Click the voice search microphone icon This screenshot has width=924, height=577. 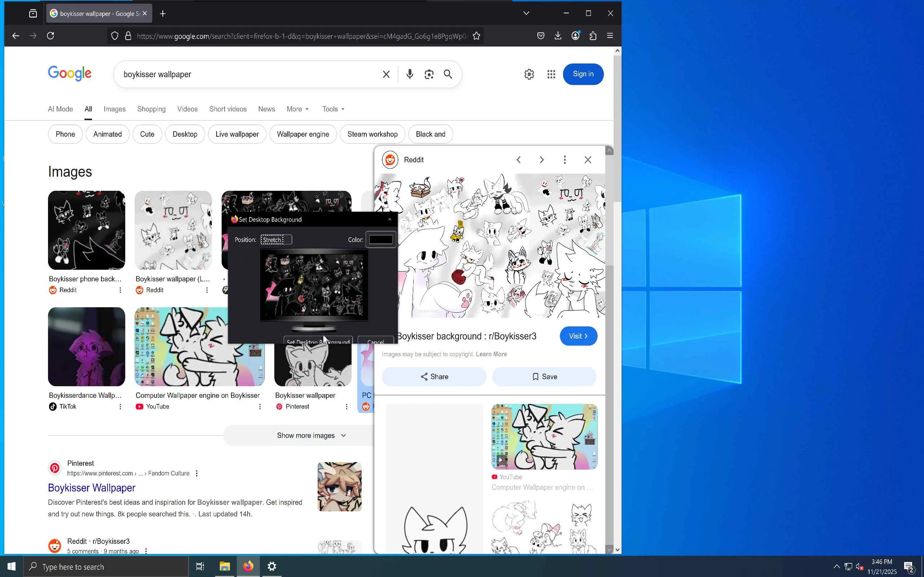coord(410,74)
